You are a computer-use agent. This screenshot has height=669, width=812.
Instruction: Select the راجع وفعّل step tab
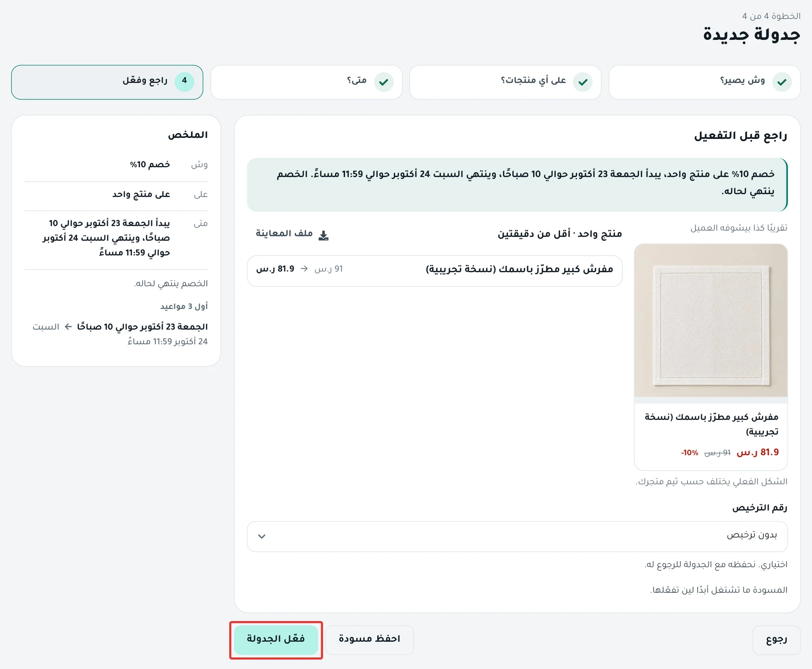[107, 82]
